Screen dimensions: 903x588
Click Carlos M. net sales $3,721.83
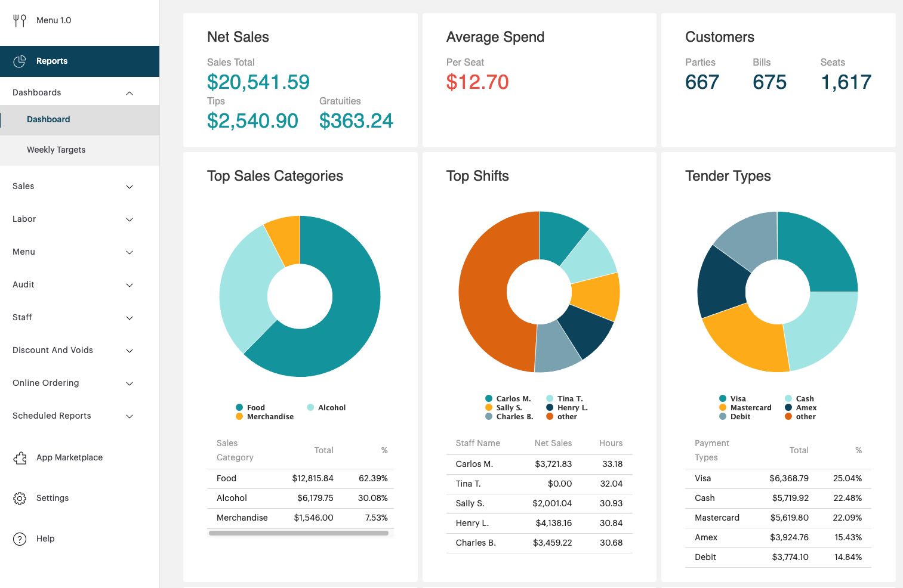pyautogui.click(x=553, y=464)
